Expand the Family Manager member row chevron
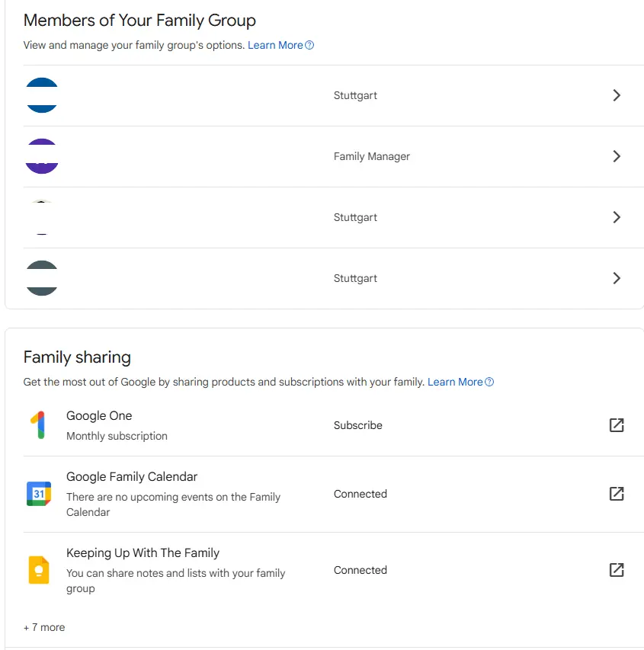The width and height of the screenshot is (644, 650). 617,156
